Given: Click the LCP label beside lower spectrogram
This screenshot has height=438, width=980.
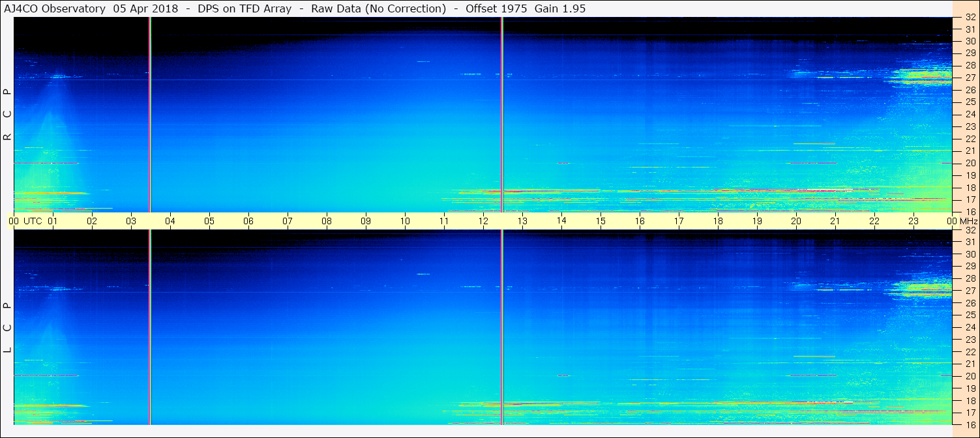Looking at the screenshot, I should click(x=7, y=328).
